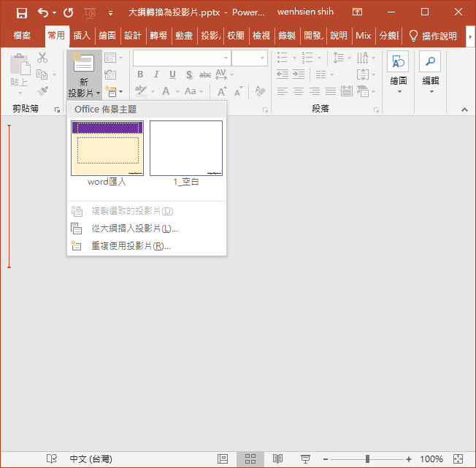Click the Format Painter brush icon
The image size is (476, 468).
click(x=42, y=91)
